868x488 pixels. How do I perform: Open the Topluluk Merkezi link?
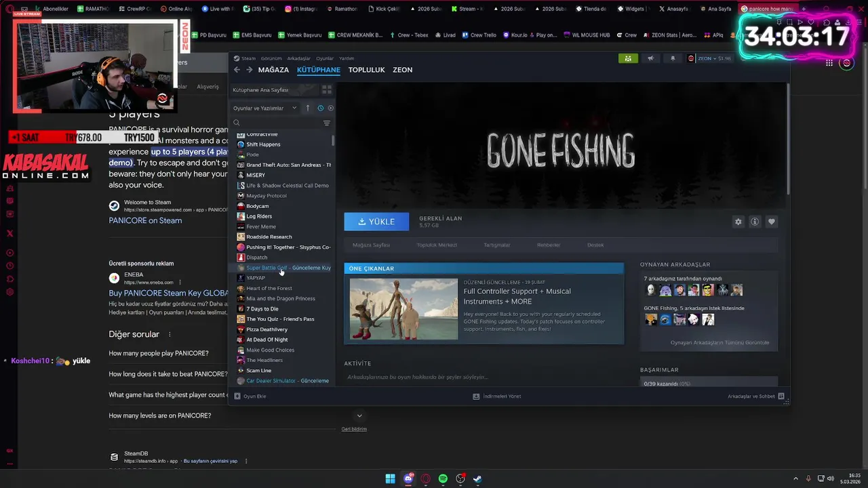click(437, 245)
